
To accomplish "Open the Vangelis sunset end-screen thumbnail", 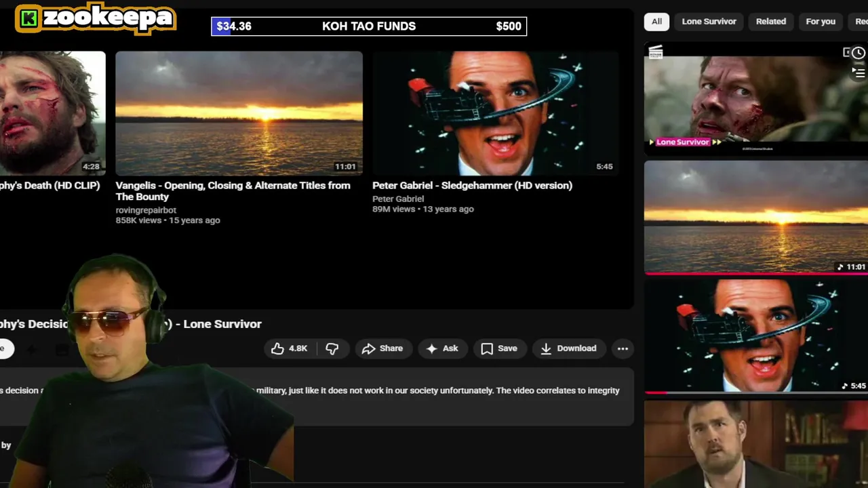I will 239,113.
